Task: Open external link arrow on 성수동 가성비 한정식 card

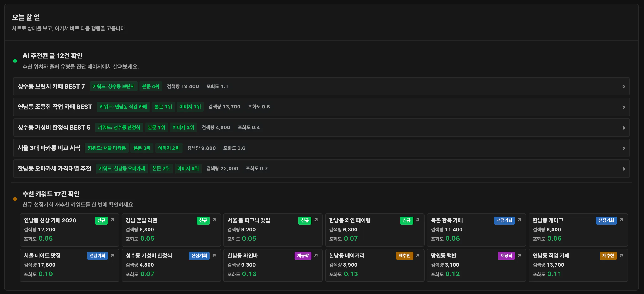Action: (214, 255)
